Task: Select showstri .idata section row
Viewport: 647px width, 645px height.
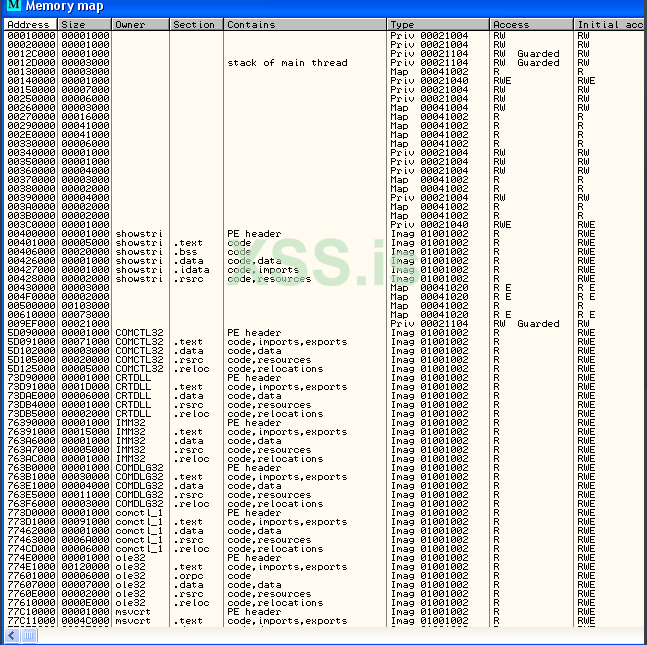Action: pyautogui.click(x=324, y=270)
